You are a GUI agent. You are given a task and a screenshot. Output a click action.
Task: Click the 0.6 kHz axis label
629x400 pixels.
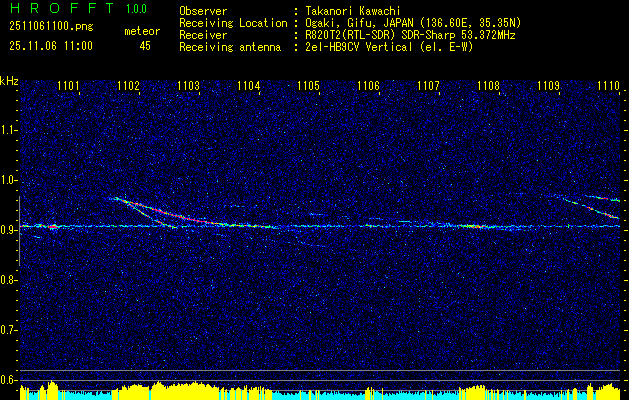click(x=9, y=380)
